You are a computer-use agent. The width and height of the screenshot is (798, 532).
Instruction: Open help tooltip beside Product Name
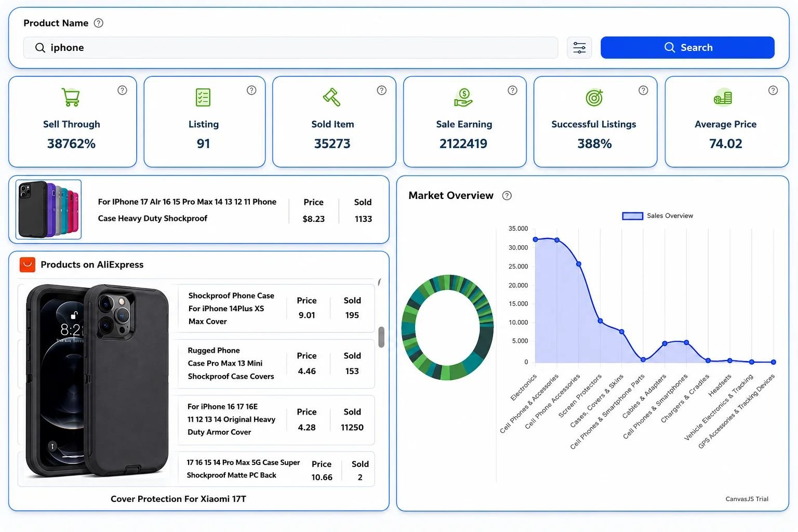click(99, 23)
